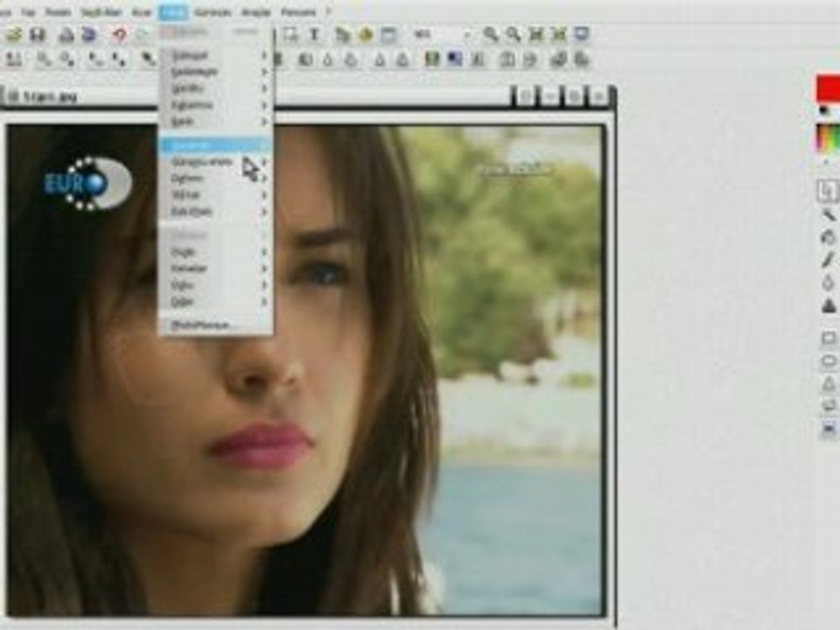Image resolution: width=840 pixels, height=630 pixels.
Task: Click the Open file toolbar icon
Action: (x=13, y=35)
